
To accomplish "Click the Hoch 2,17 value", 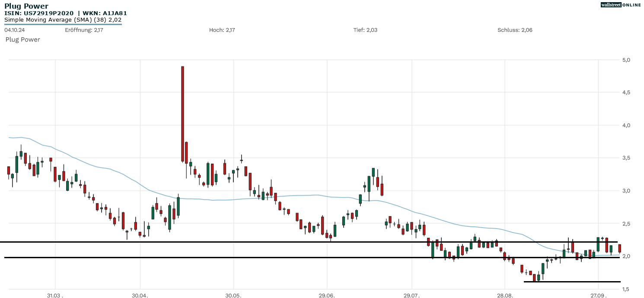I will 222,30.
